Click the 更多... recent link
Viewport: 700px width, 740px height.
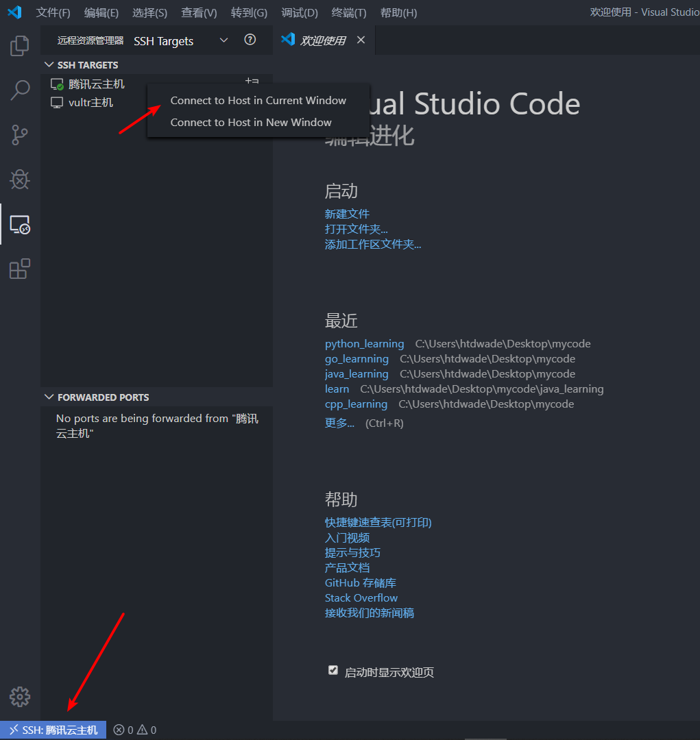339,423
